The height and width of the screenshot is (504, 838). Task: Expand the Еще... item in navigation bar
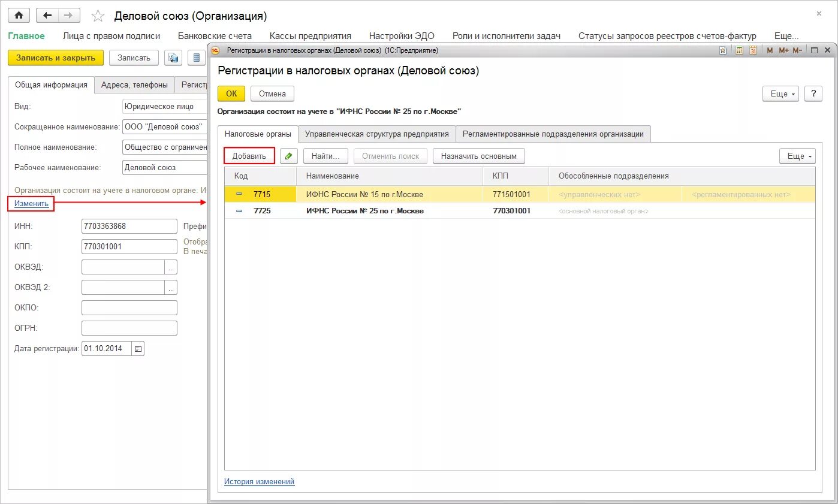pos(786,36)
